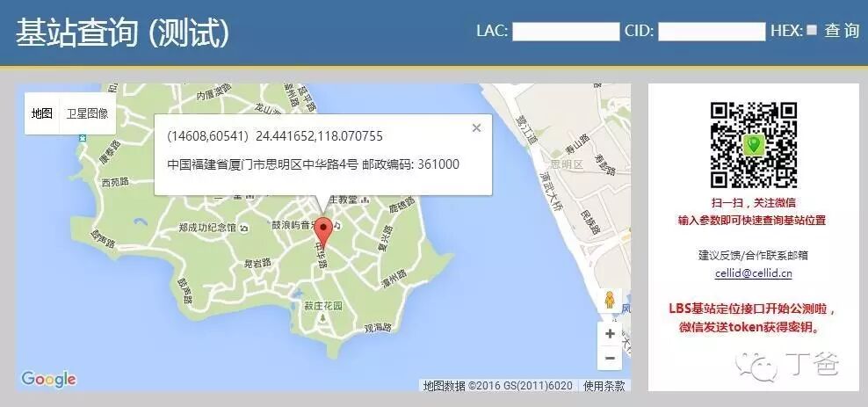Image resolution: width=868 pixels, height=407 pixels.
Task: Click the 鼓浪屿音乐 music venue icon
Action: 337,225
